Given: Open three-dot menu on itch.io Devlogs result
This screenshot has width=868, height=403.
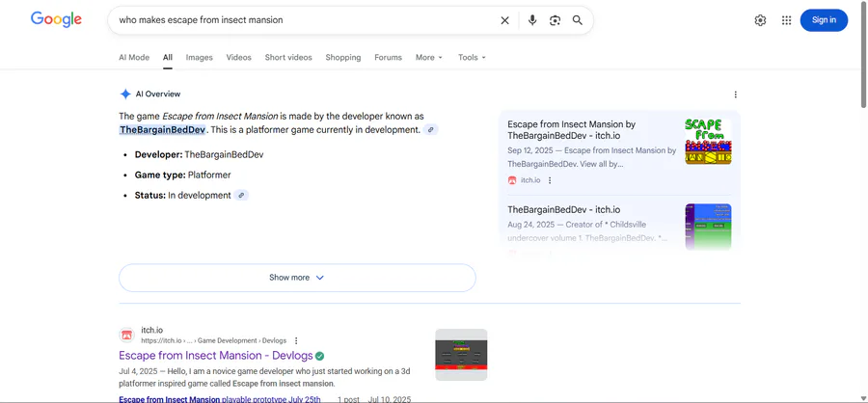Looking at the screenshot, I should pos(296,340).
